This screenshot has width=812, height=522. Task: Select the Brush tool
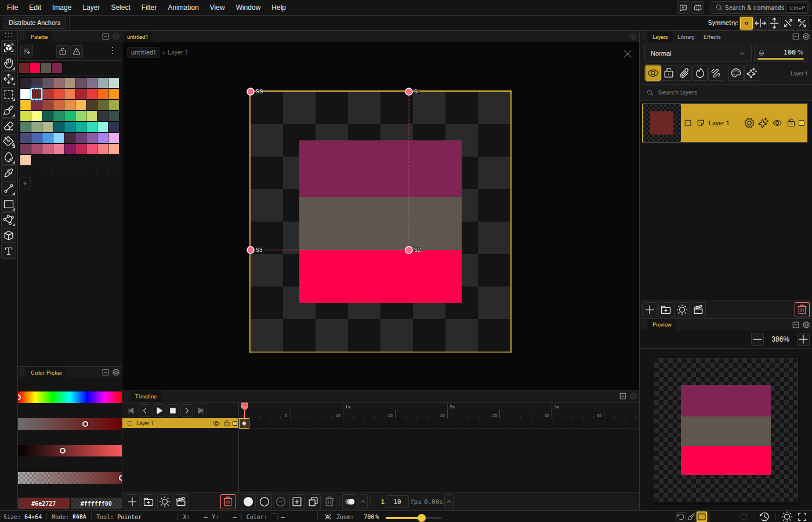pos(9,110)
